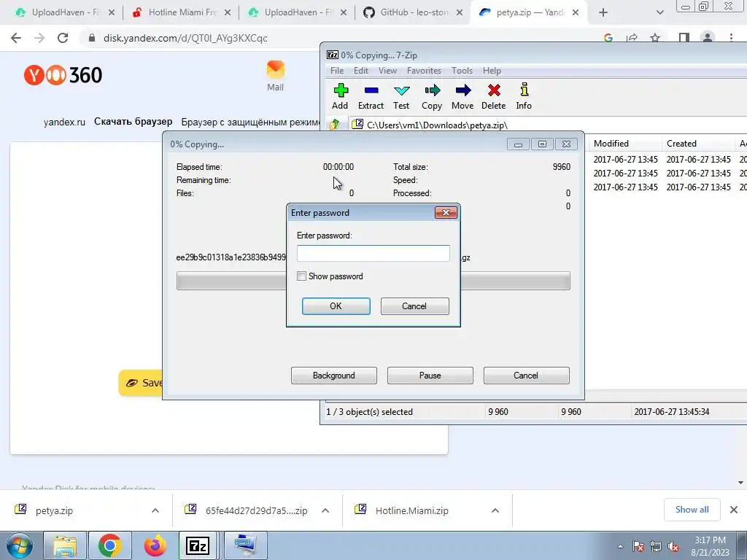Open File Explorer from taskbar
Image resolution: width=747 pixels, height=560 pixels.
pyautogui.click(x=65, y=545)
